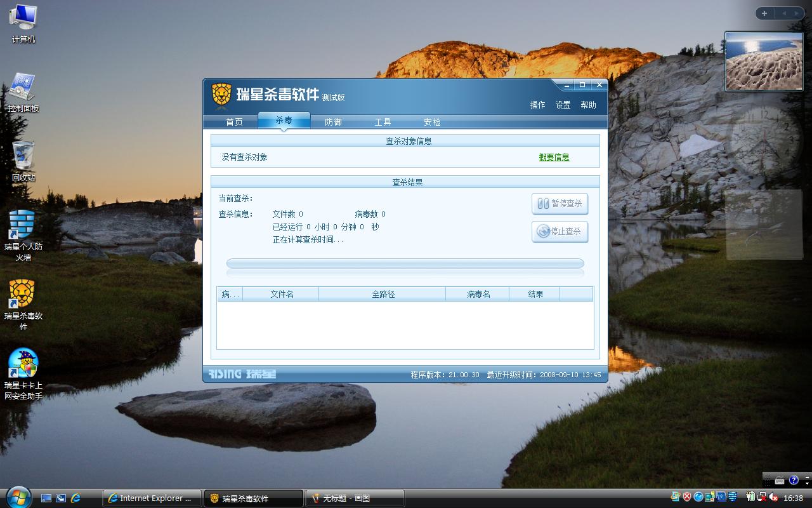Open the 控制面板 desktop icon
This screenshot has width=812, height=508.
[23, 93]
